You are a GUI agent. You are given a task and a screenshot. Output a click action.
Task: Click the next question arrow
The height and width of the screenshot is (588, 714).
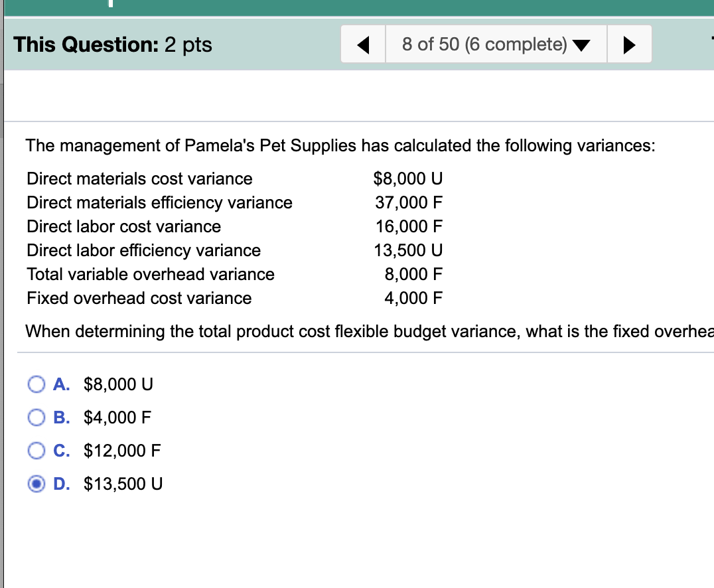(629, 44)
